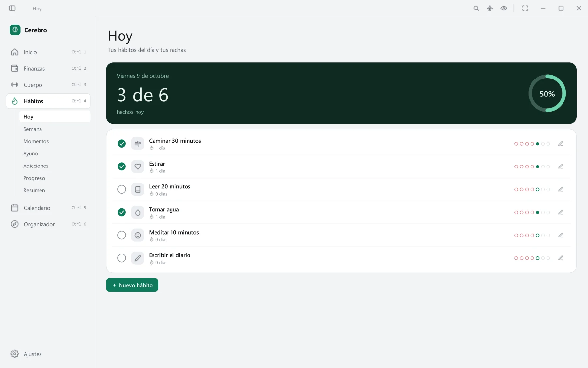This screenshot has width=588, height=368.
Task: Open the Cuerpo section
Action: 48,85
